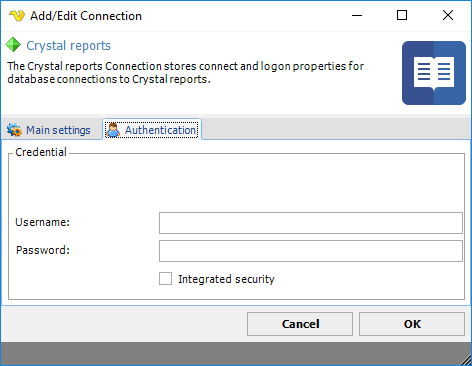The width and height of the screenshot is (472, 366).
Task: Minimize the Add/Edit Connection window
Action: point(357,15)
